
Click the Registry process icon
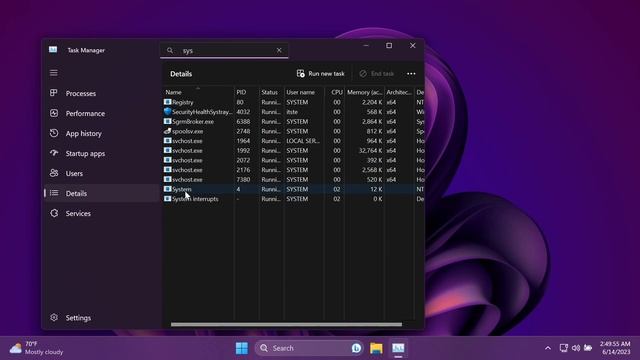[x=167, y=102]
